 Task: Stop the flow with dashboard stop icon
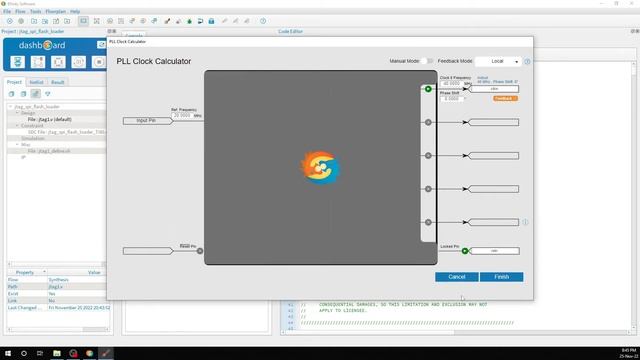click(98, 62)
